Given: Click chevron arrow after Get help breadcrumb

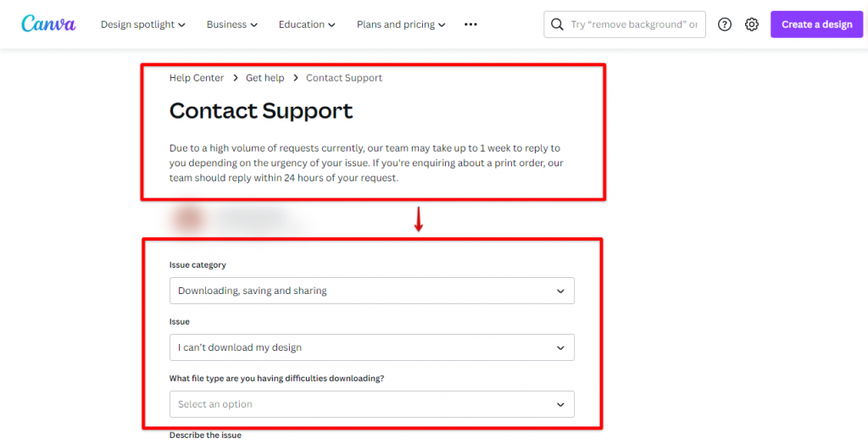Looking at the screenshot, I should pyautogui.click(x=296, y=78).
